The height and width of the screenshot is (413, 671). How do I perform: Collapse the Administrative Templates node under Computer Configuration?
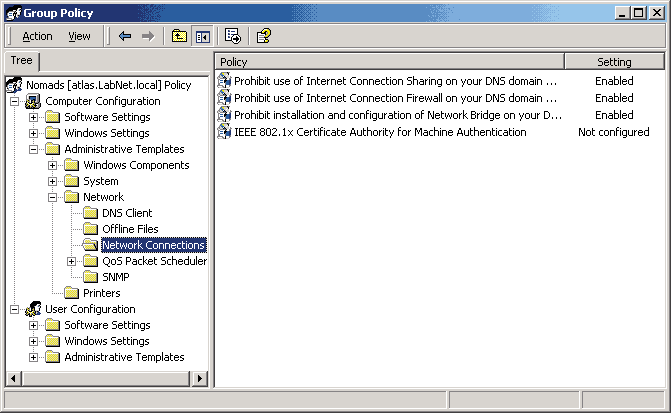coord(34,149)
